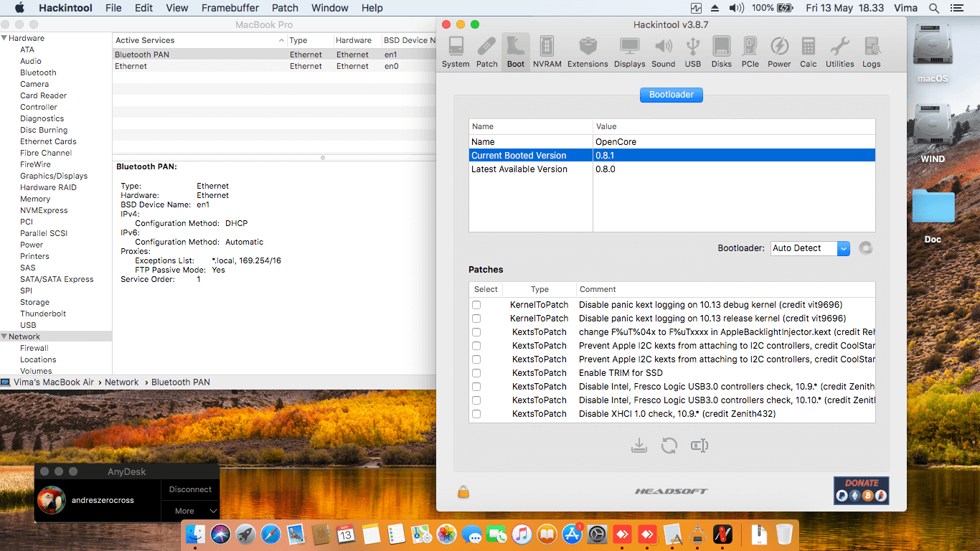Click the orange lock icon in Hackintool
The height and width of the screenshot is (551, 980).
click(x=463, y=491)
